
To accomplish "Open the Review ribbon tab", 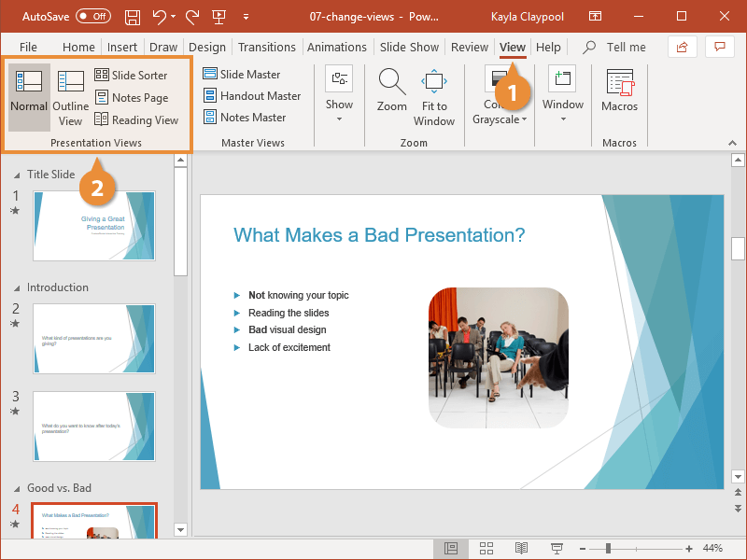I will (x=470, y=47).
